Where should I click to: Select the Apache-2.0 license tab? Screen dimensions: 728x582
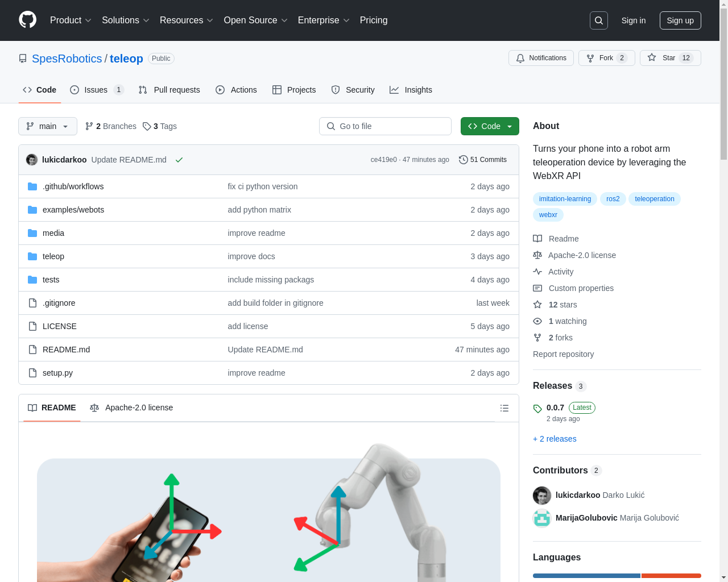click(x=131, y=408)
